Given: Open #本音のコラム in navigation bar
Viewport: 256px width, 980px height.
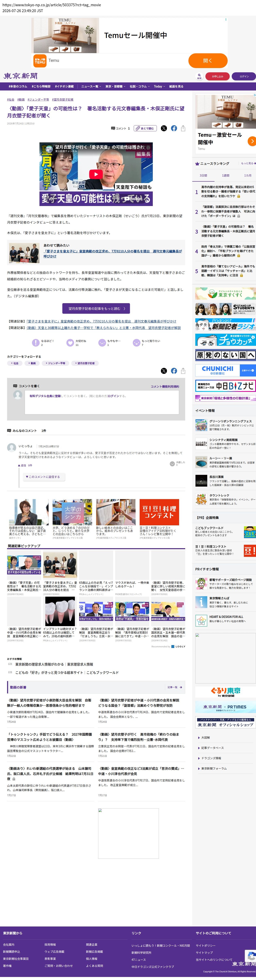Looking at the screenshot, I should 18,86.
